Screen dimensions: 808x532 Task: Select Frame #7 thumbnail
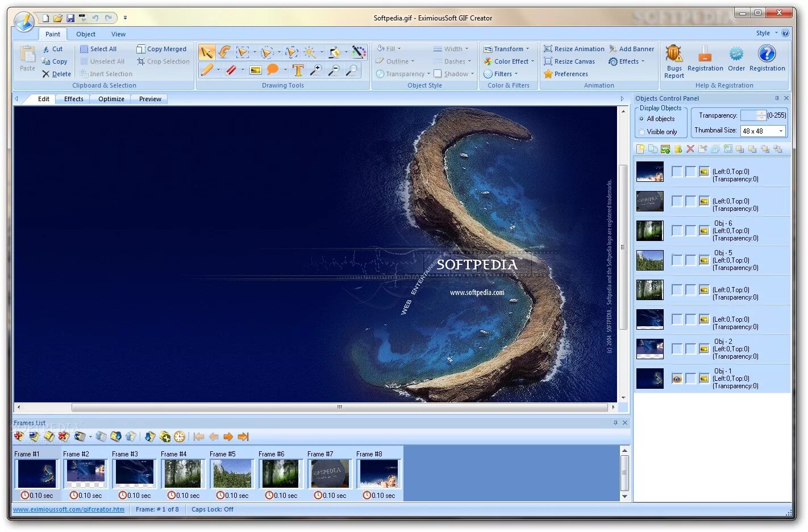click(x=329, y=473)
